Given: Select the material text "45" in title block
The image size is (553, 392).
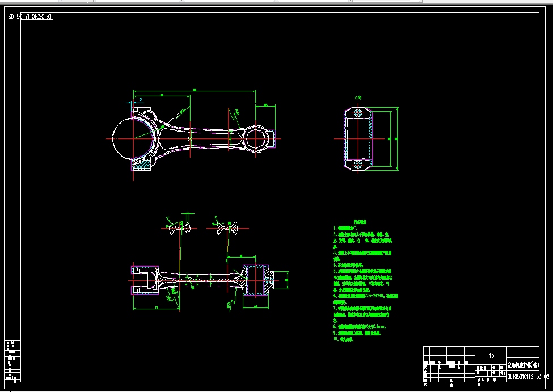Looking at the screenshot, I should click(491, 356).
